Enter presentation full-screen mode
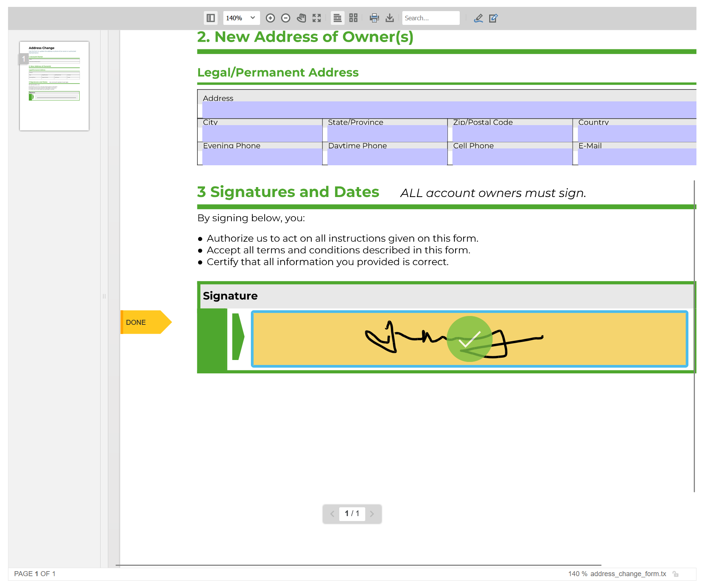Image resolution: width=706 pixels, height=588 pixels. point(317,18)
